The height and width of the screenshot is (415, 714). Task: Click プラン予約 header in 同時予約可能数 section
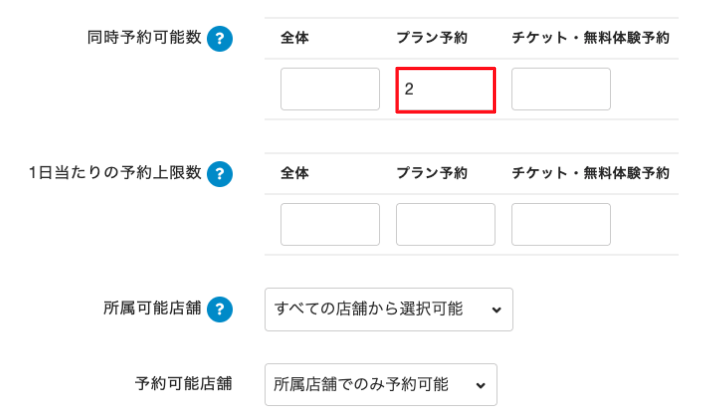(432, 38)
